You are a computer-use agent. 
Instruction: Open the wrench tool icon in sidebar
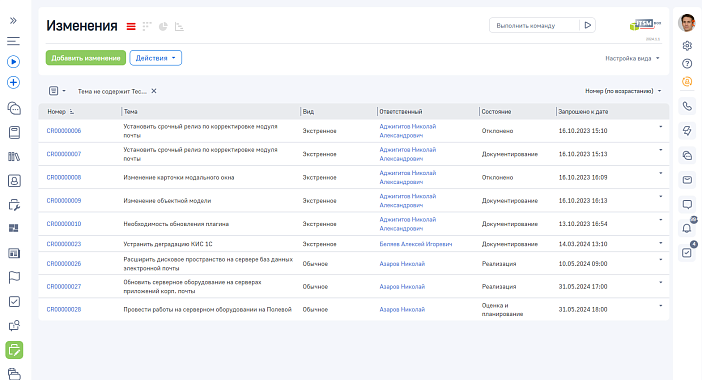click(14, 205)
